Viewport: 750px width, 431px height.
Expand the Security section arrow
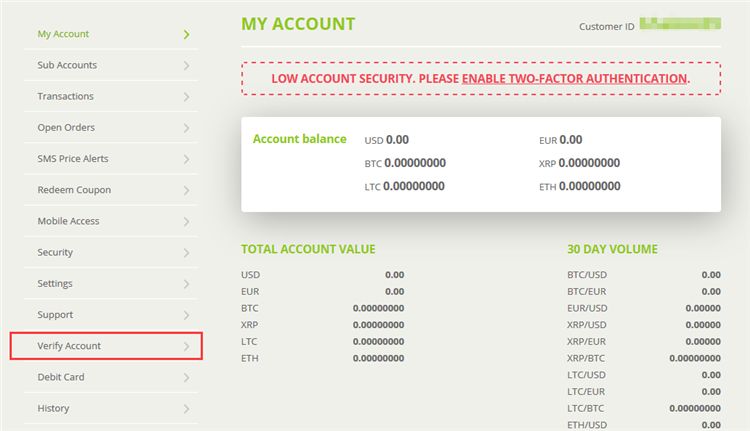pyautogui.click(x=187, y=253)
